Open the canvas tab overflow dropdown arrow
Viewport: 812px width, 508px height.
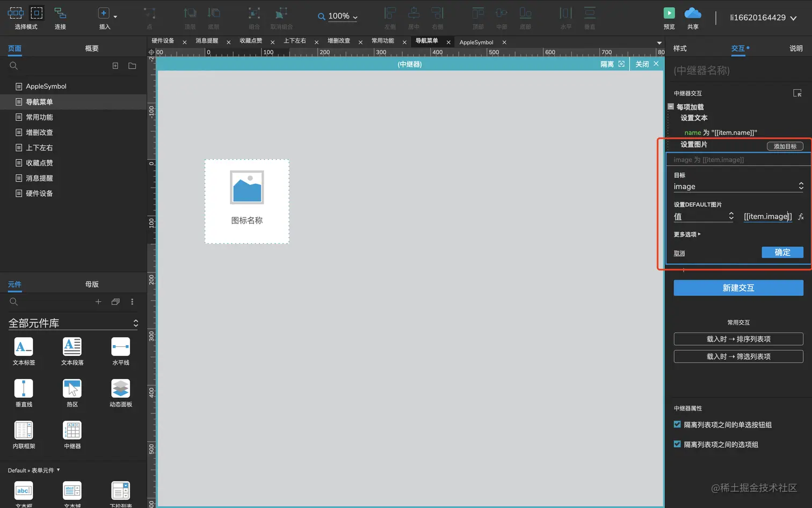click(x=659, y=42)
